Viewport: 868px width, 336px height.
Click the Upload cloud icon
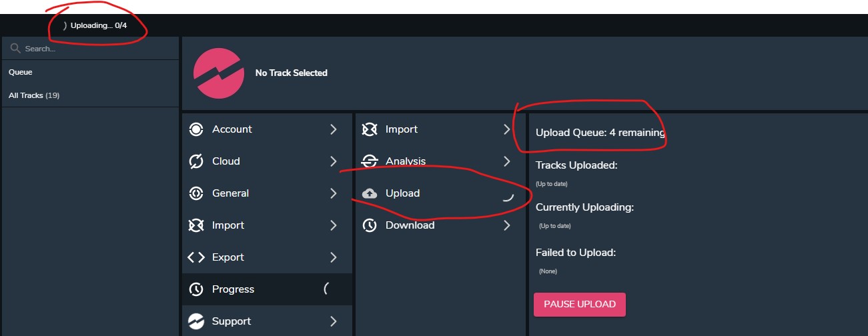[370, 193]
